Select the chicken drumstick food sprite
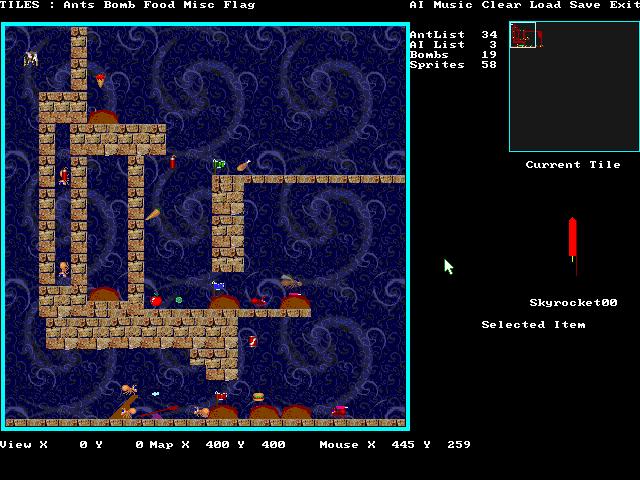Viewport: 640px width, 480px height. click(x=244, y=166)
